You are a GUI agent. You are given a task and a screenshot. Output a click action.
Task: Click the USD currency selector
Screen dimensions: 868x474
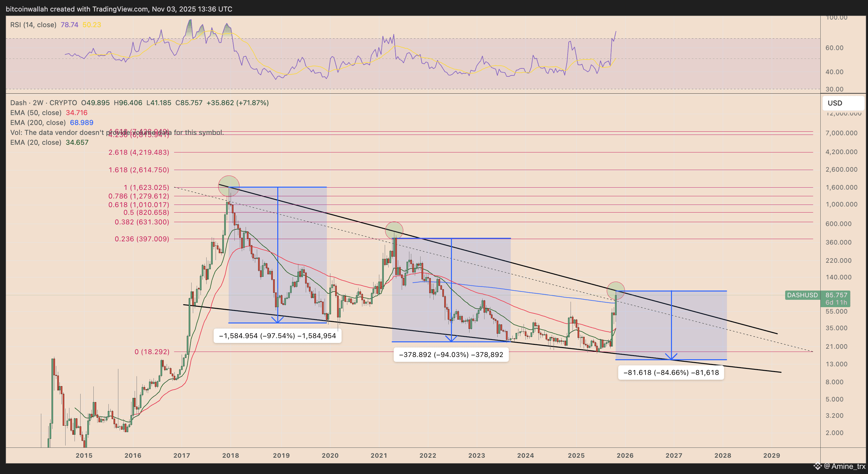(842, 103)
